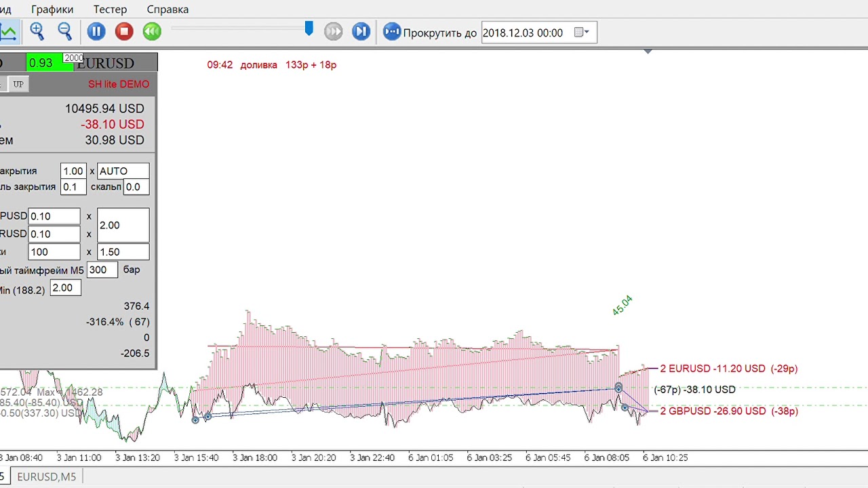Click the AUTO field
The width and height of the screenshot is (868, 488).
tap(123, 171)
